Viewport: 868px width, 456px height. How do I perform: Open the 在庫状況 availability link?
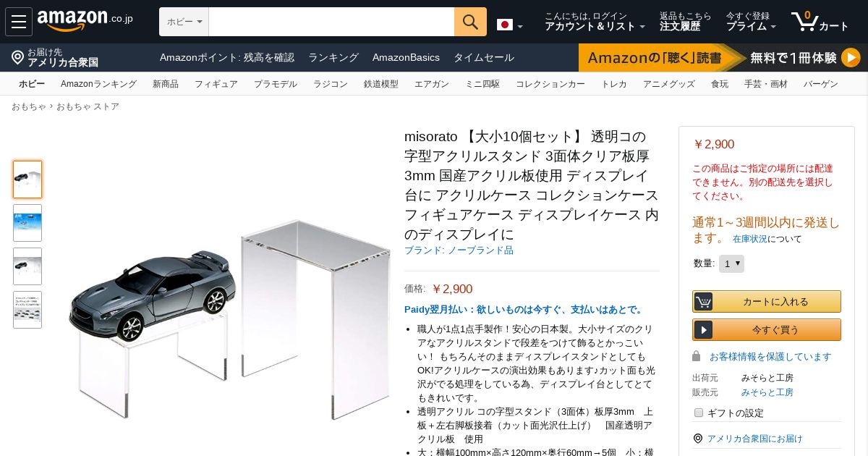point(750,239)
